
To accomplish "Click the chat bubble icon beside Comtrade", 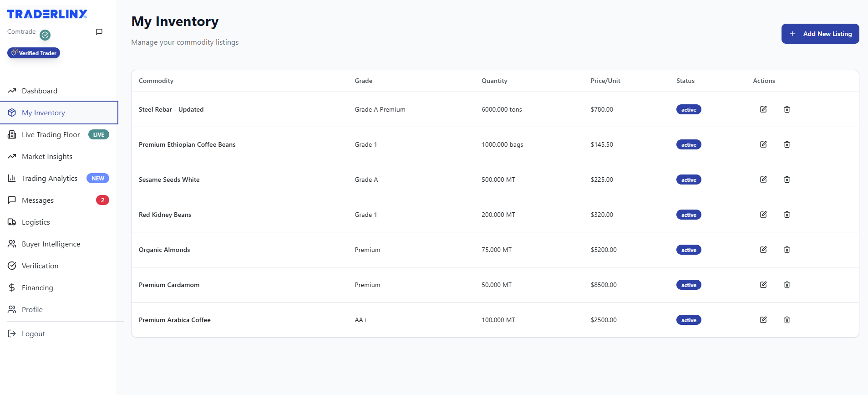I will click(99, 32).
